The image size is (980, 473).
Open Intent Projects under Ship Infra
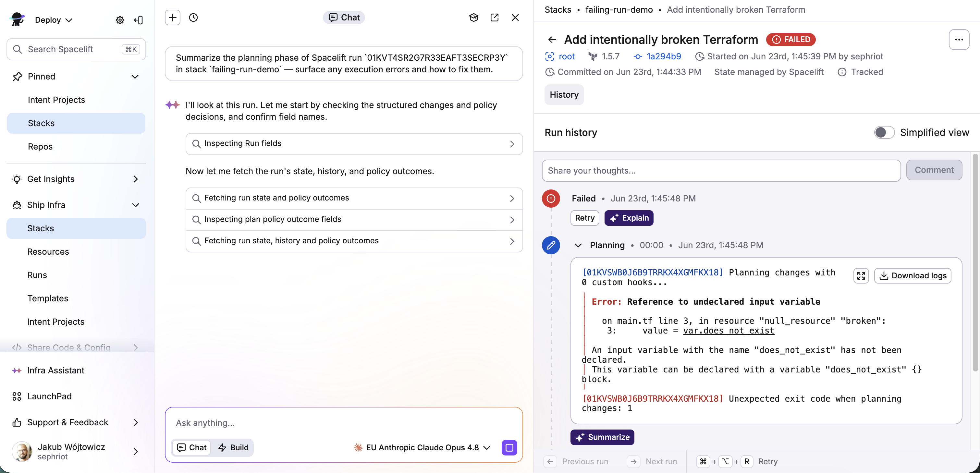[x=55, y=322]
